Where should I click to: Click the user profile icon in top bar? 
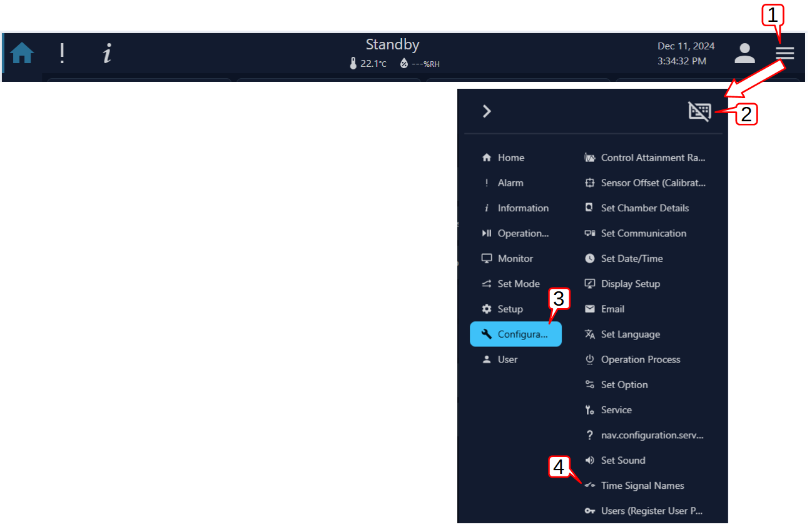(744, 54)
